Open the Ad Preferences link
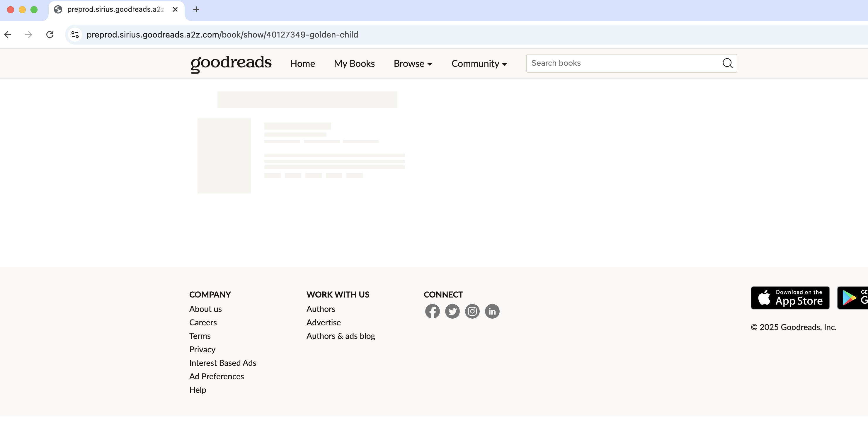Screen dimensions: 868x435 point(216,376)
